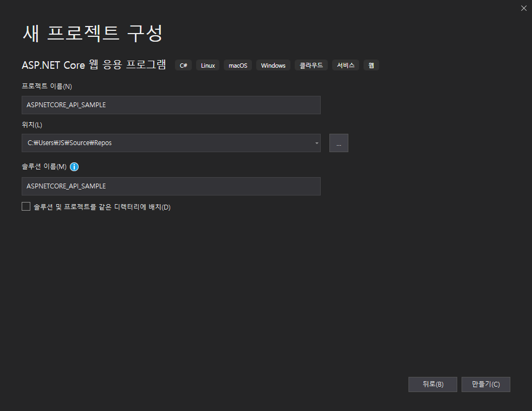Viewport: 532px width, 411px height.
Task: Focus the project name input field
Action: tap(171, 105)
